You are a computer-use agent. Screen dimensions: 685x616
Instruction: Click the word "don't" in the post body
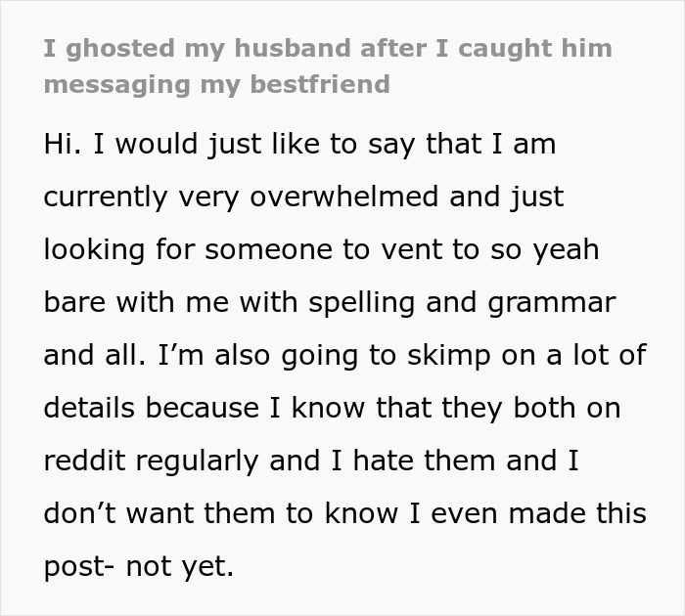pos(81,513)
